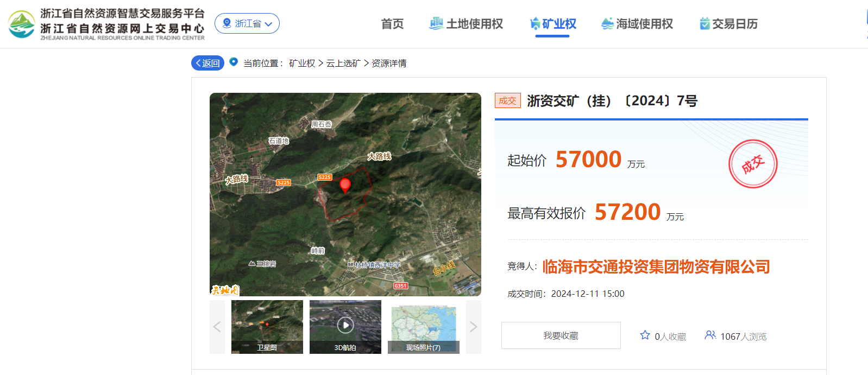Open the 海域使用权 section

(637, 24)
